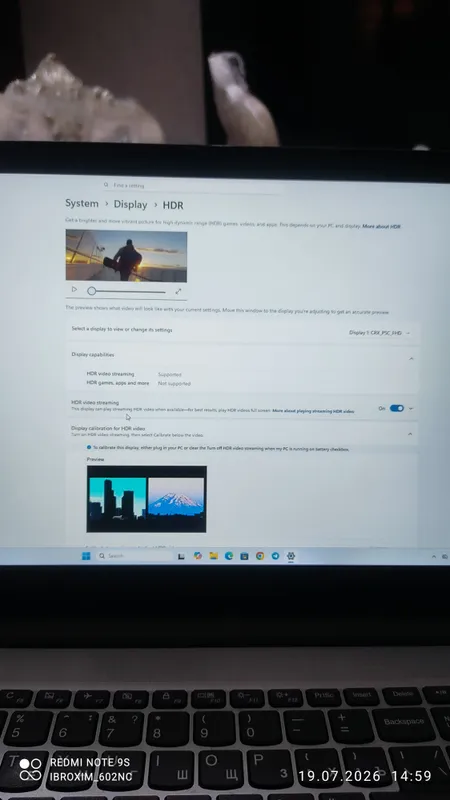
Task: Launch Google Chrome from the taskbar
Action: (260, 556)
